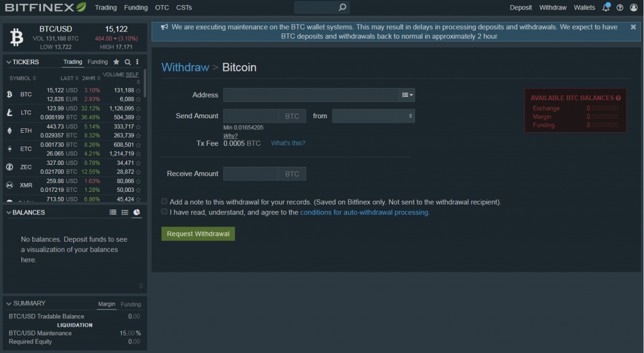The image size is (644, 353).
Task: Collapse the Balances panel
Action: (9, 213)
